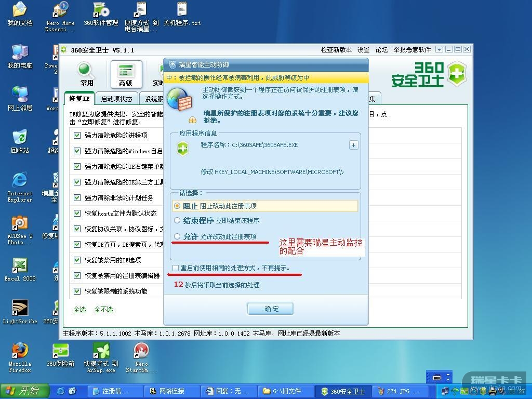Launch Mozilla Firefox desktop icon
Image resolution: width=532 pixels, height=399 pixels.
pyautogui.click(x=20, y=357)
